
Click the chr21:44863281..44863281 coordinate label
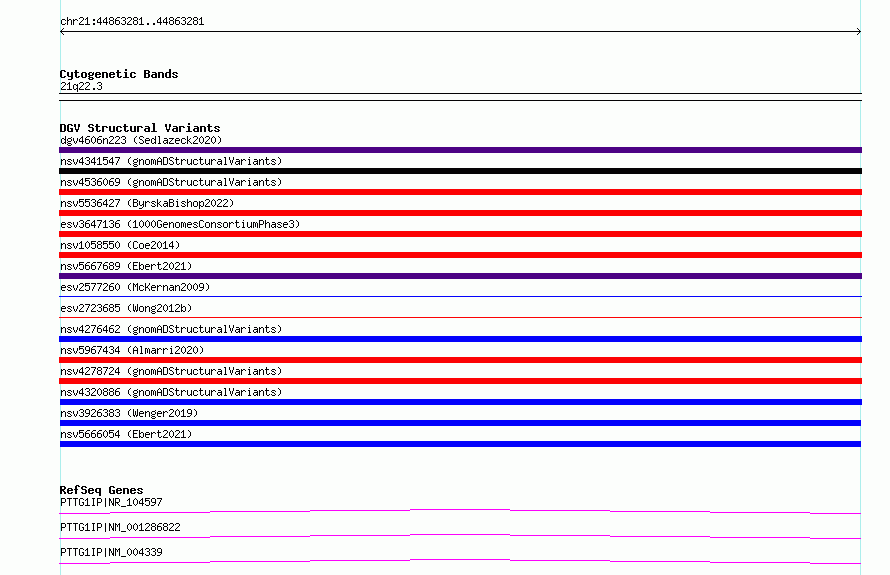click(132, 21)
